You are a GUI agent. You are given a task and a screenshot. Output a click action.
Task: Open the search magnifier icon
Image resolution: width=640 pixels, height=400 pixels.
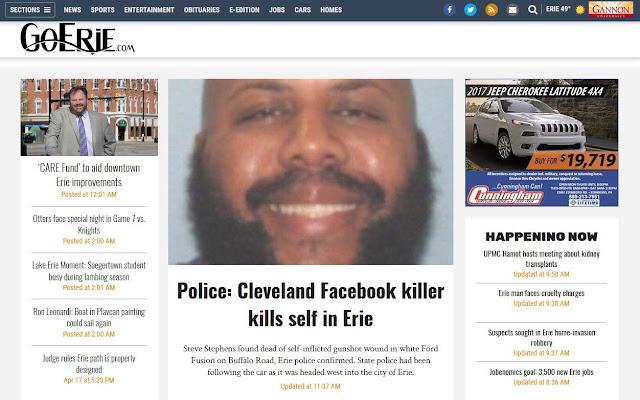[x=532, y=9]
